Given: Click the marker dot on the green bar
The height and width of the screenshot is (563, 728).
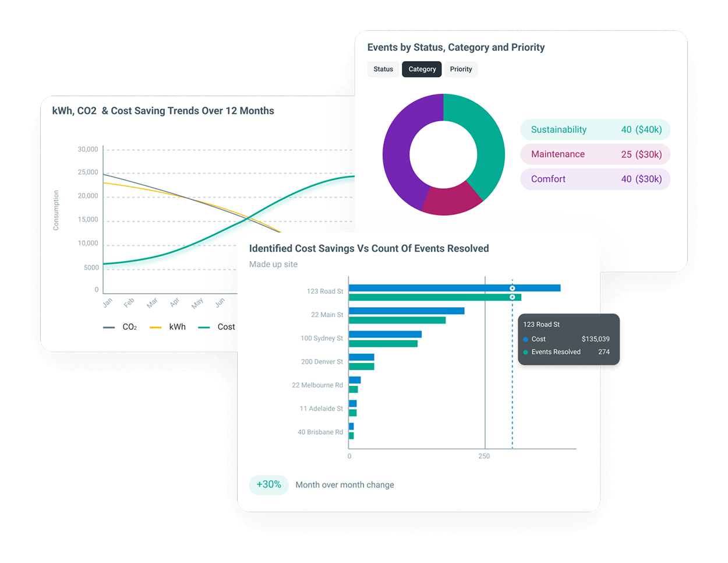Looking at the screenshot, I should click(513, 297).
